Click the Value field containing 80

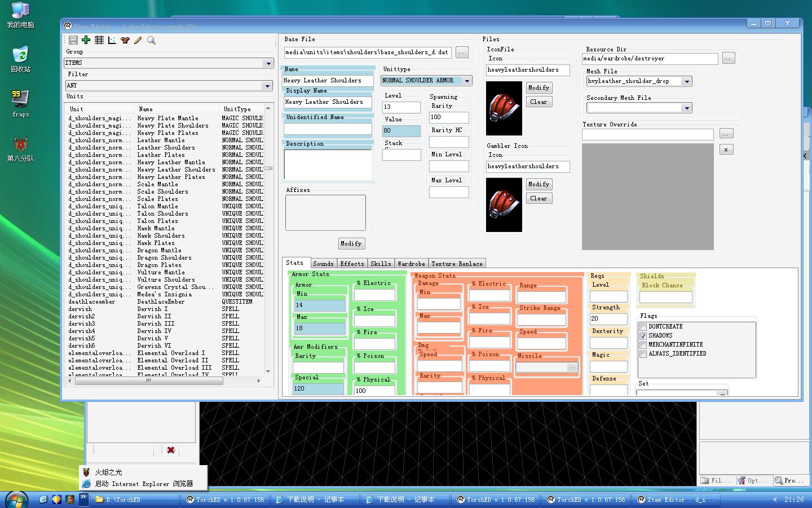[x=401, y=130]
